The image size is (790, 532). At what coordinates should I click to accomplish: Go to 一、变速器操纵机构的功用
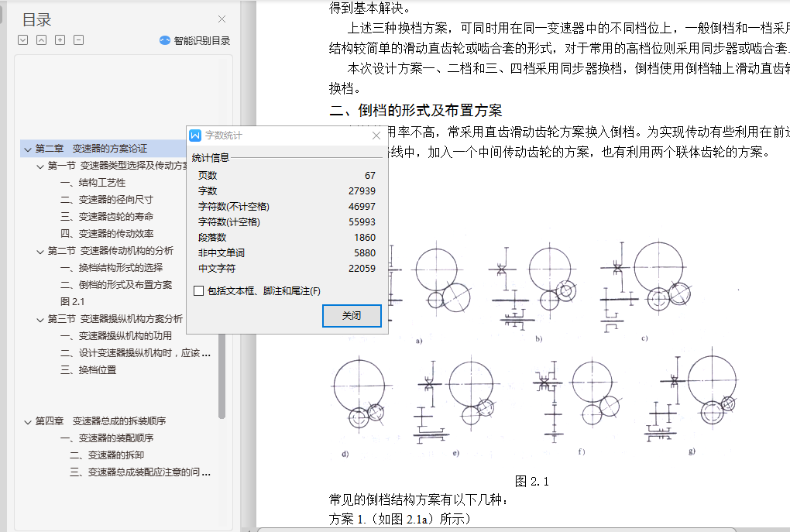pyautogui.click(x=116, y=336)
